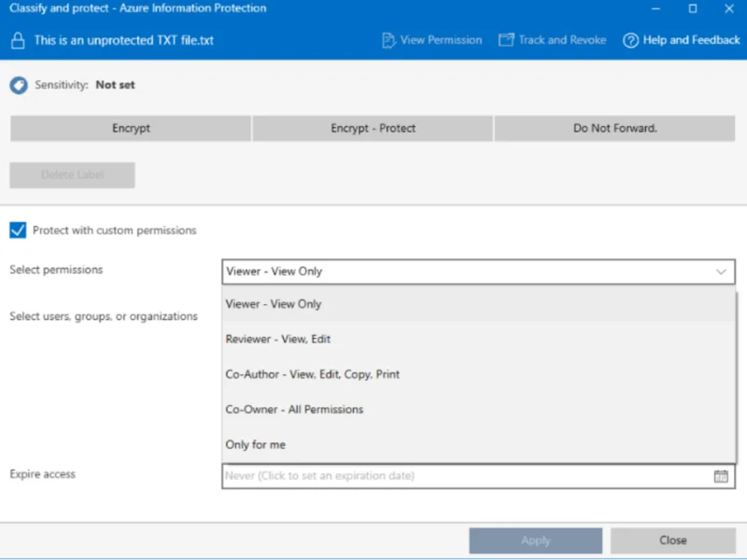The image size is (747, 560).
Task: Click the 'Protect with custom permissions' label text
Action: tap(114, 231)
